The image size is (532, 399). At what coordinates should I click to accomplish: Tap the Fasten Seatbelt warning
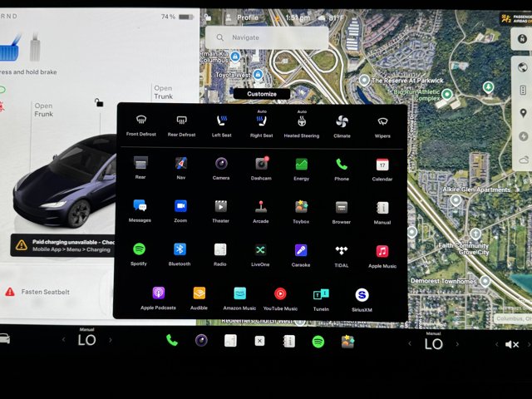point(38,292)
